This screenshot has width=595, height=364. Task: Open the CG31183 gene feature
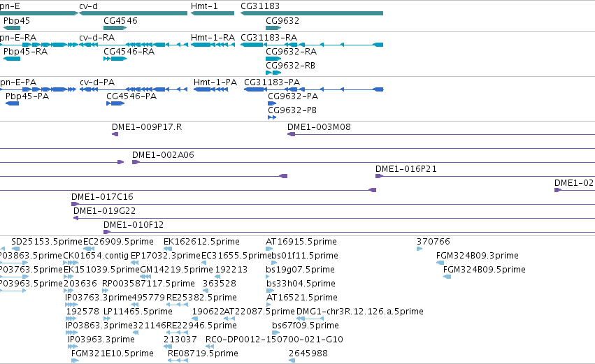point(312,13)
